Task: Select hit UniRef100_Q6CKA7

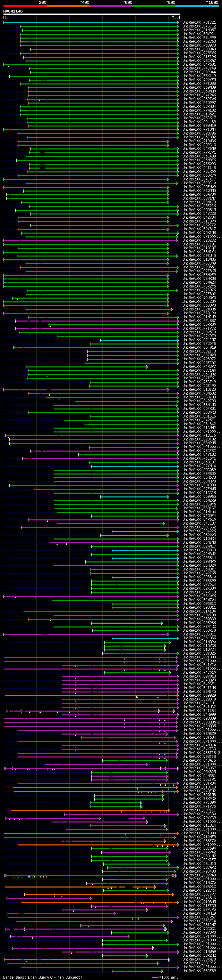Action: (x=199, y=60)
